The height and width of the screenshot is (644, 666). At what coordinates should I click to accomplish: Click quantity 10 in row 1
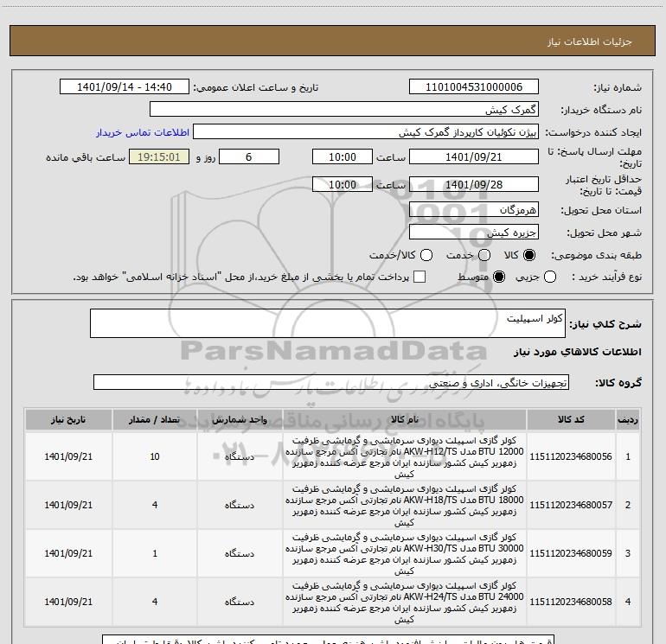155,456
